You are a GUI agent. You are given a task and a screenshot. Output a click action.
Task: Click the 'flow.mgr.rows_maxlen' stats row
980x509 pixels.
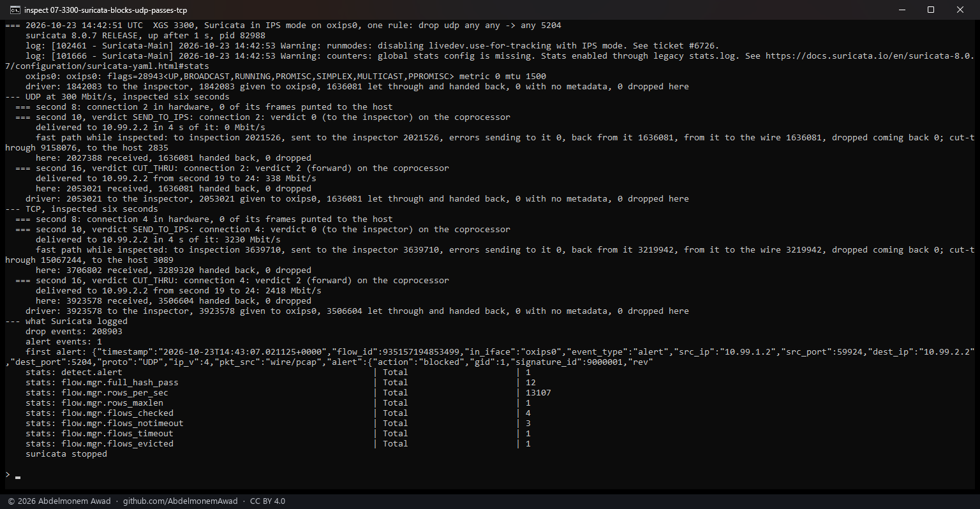click(x=278, y=403)
